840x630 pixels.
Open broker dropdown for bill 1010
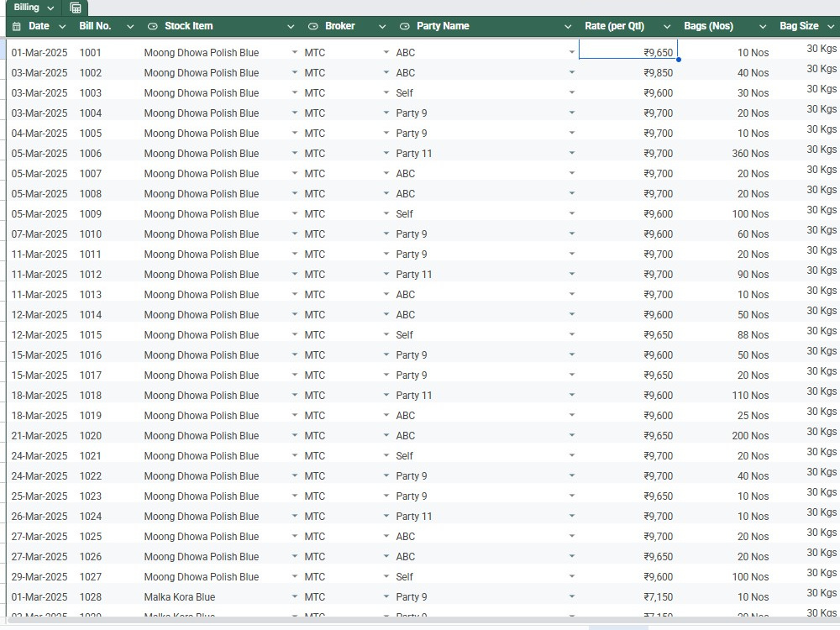click(x=386, y=234)
